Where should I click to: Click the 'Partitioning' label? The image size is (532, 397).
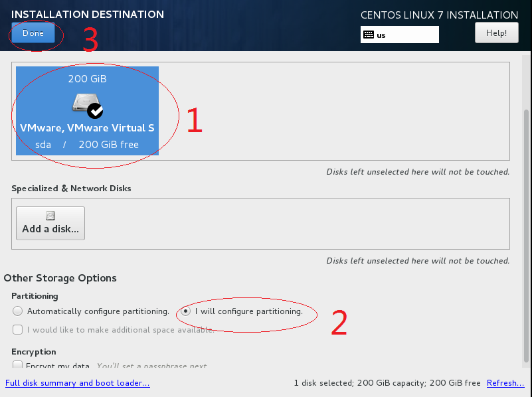point(35,296)
